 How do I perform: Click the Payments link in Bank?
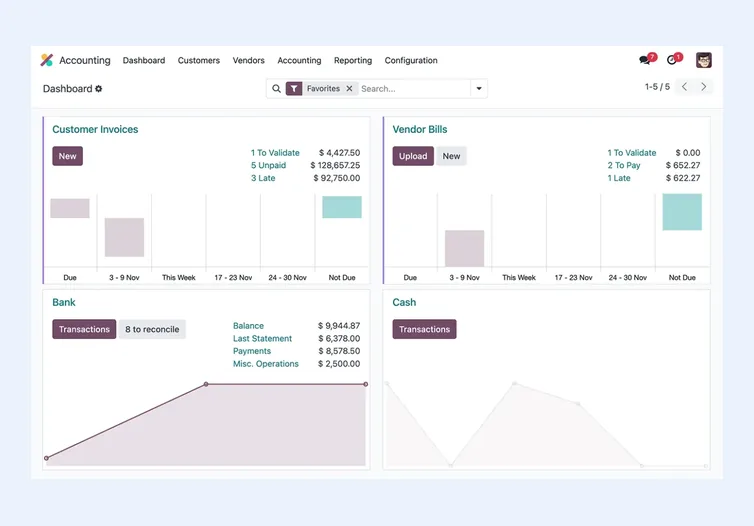[252, 351]
